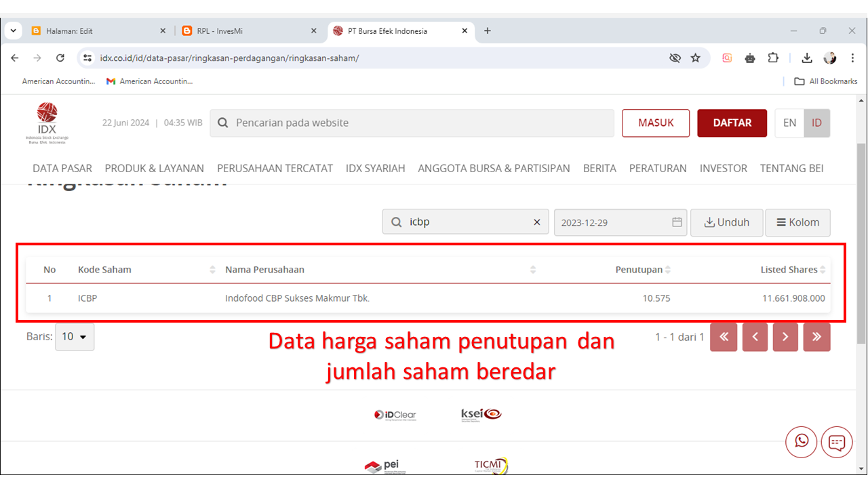Reload the current page
The height and width of the screenshot is (488, 868).
(60, 58)
